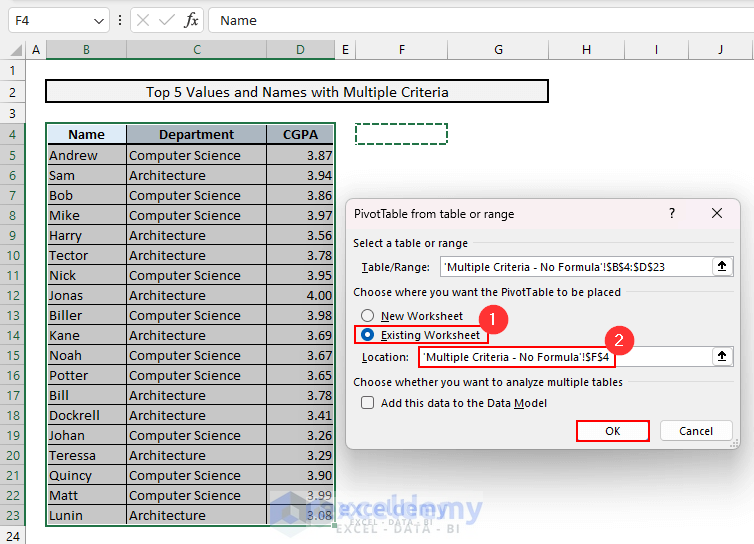Select column I header
Image resolution: width=754 pixels, height=544 pixels.
tap(656, 50)
